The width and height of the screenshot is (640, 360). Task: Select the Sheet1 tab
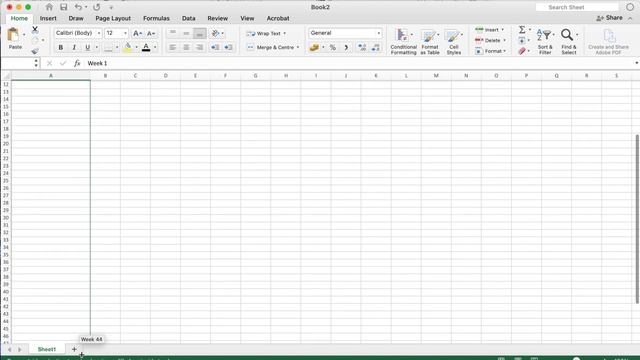[x=47, y=349]
